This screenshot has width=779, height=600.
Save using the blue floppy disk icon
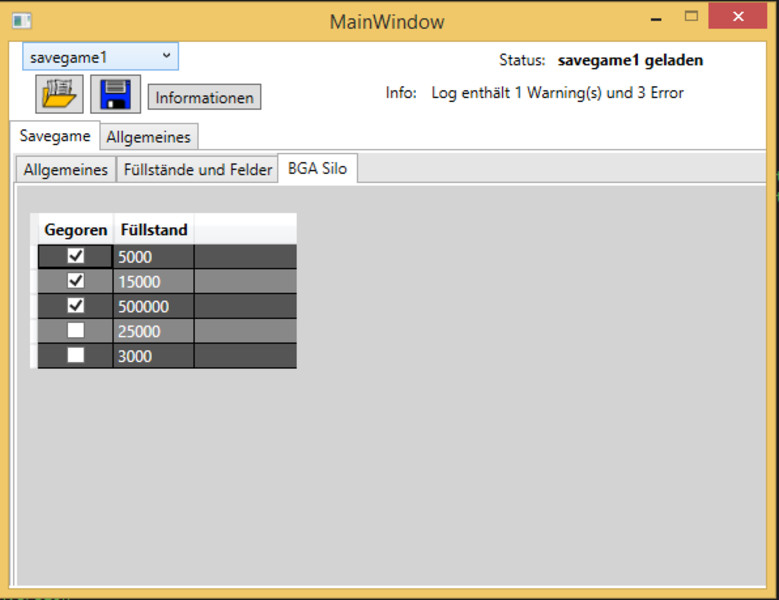pos(115,94)
